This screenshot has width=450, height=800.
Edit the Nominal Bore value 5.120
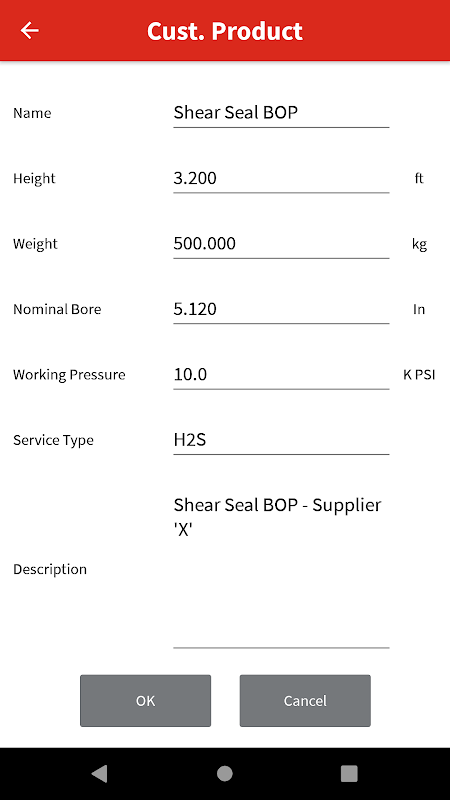point(281,309)
